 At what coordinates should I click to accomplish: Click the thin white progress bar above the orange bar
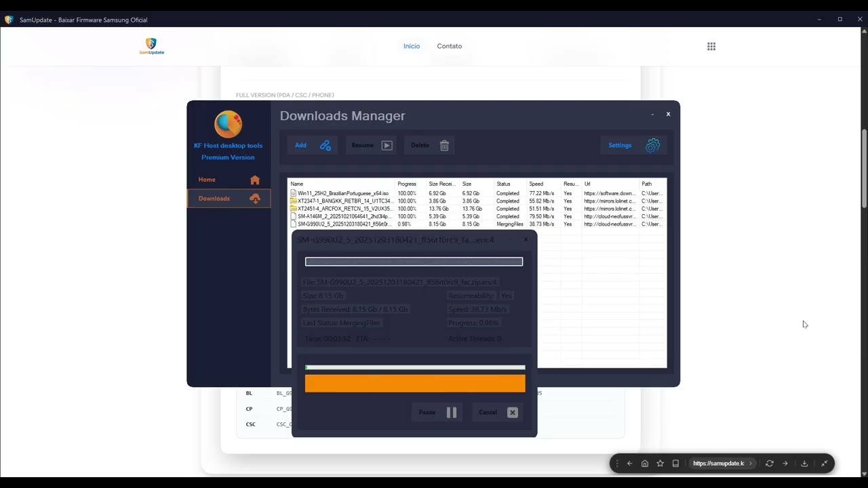coord(415,367)
